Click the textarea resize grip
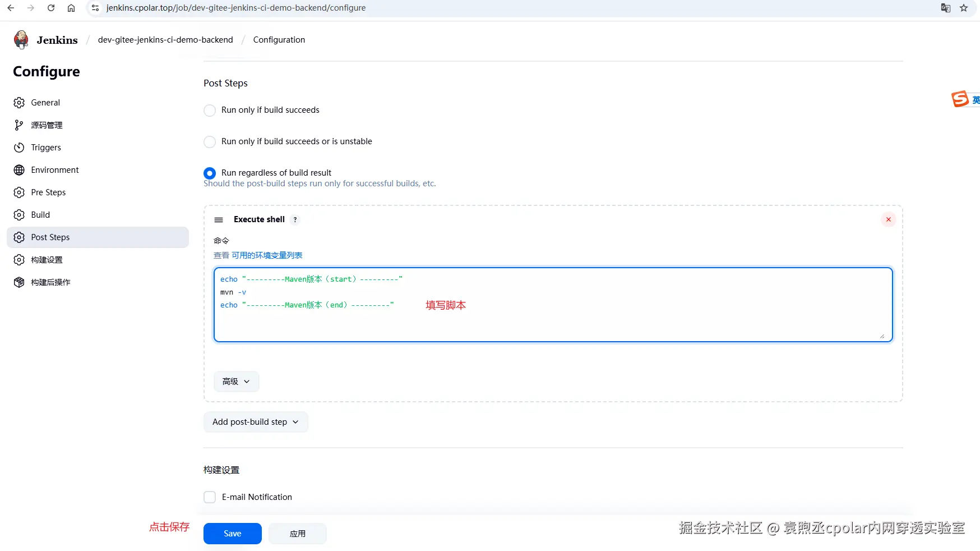 (x=882, y=336)
